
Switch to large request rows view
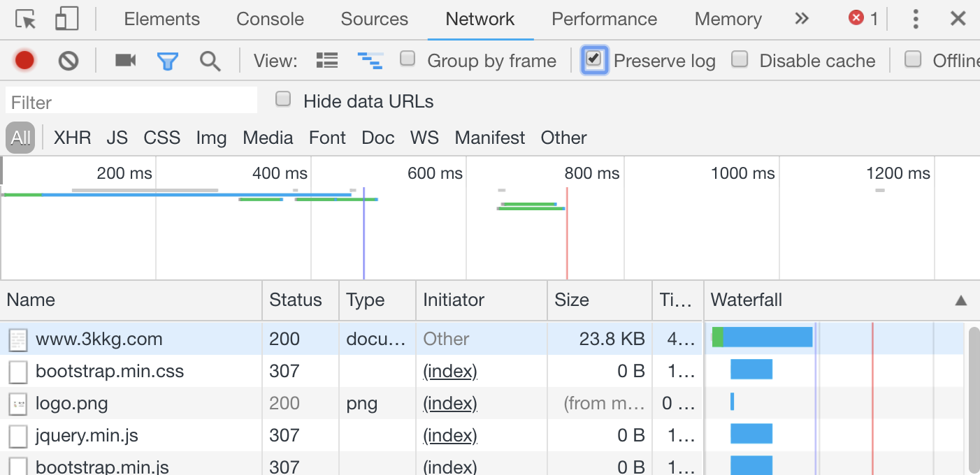[x=326, y=61]
